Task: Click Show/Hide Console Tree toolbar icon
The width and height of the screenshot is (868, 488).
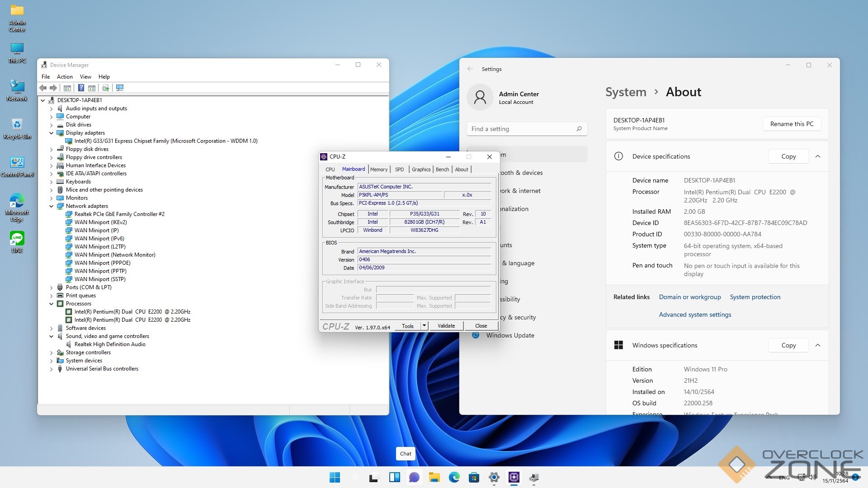Action: click(67, 88)
